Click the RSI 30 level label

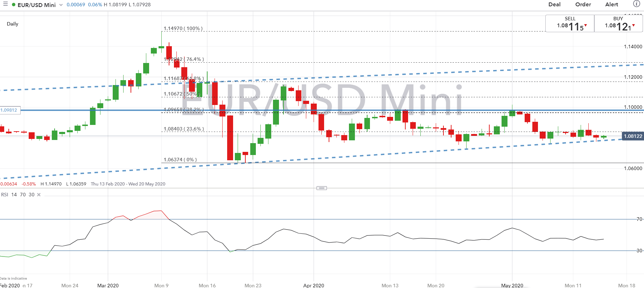(x=639, y=251)
